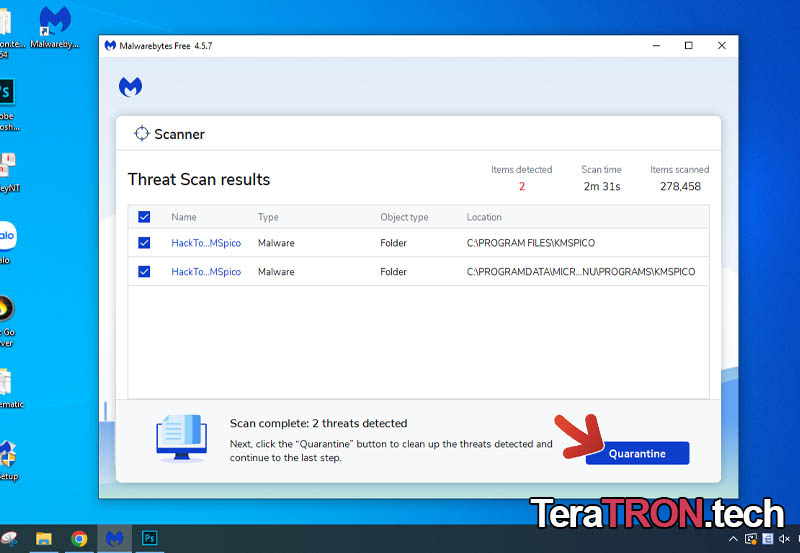Viewport: 800px width, 553px height.
Task: Minimize the Malwarebytes window
Action: point(656,45)
